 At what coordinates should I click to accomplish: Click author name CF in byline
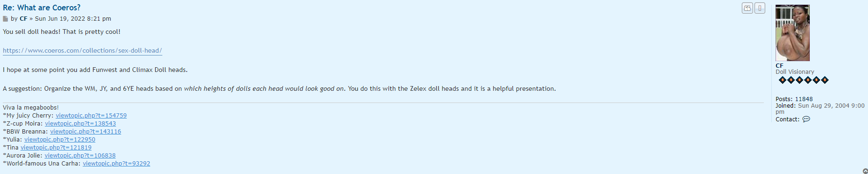[23, 19]
